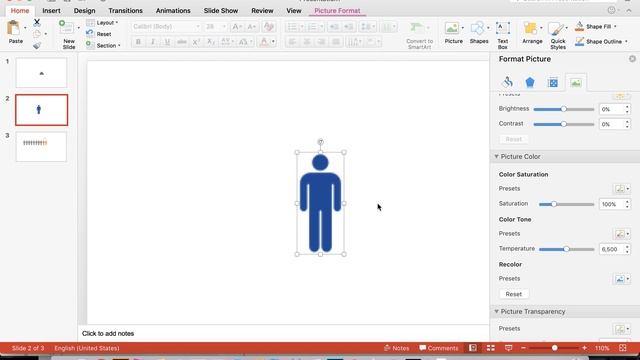This screenshot has height=360, width=640.
Task: Open the View ribbon tab
Action: click(x=293, y=11)
